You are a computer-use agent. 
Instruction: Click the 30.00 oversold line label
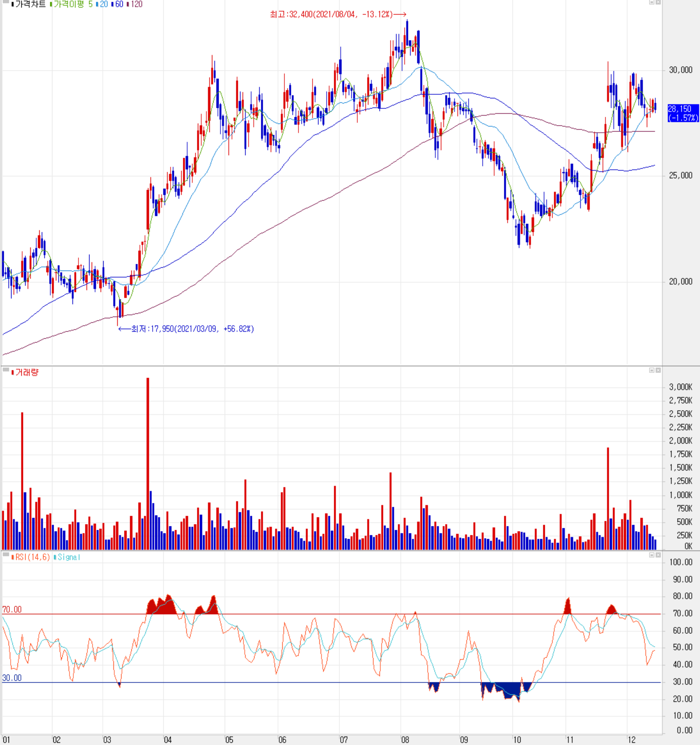click(x=12, y=678)
